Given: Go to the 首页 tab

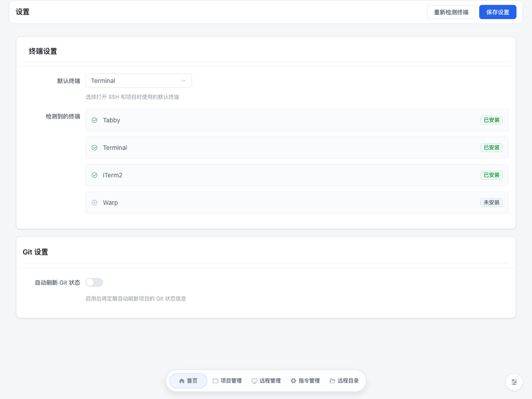Looking at the screenshot, I should 188,381.
